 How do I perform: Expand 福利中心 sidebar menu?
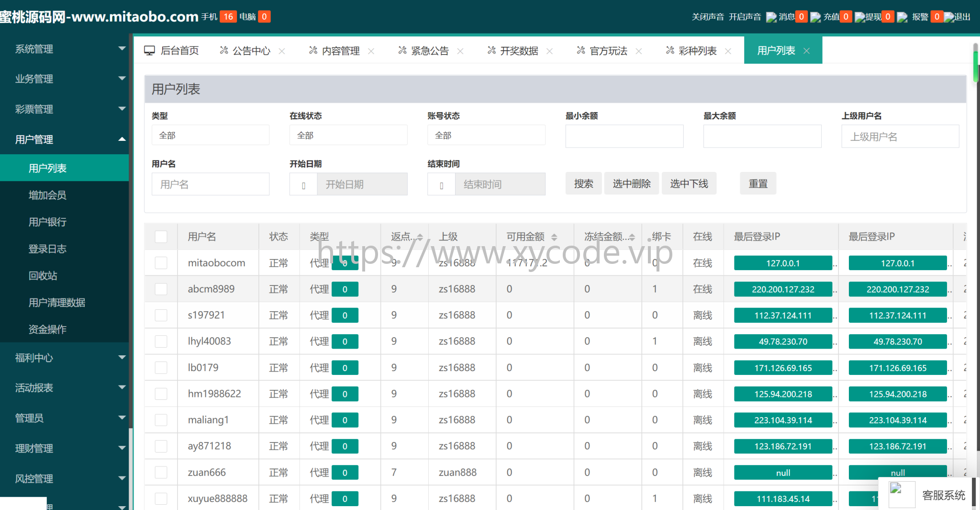[65, 358]
